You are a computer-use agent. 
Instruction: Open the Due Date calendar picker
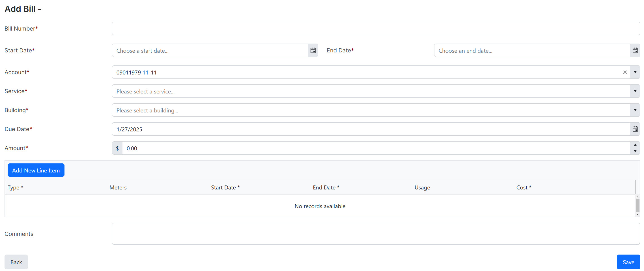pos(635,129)
